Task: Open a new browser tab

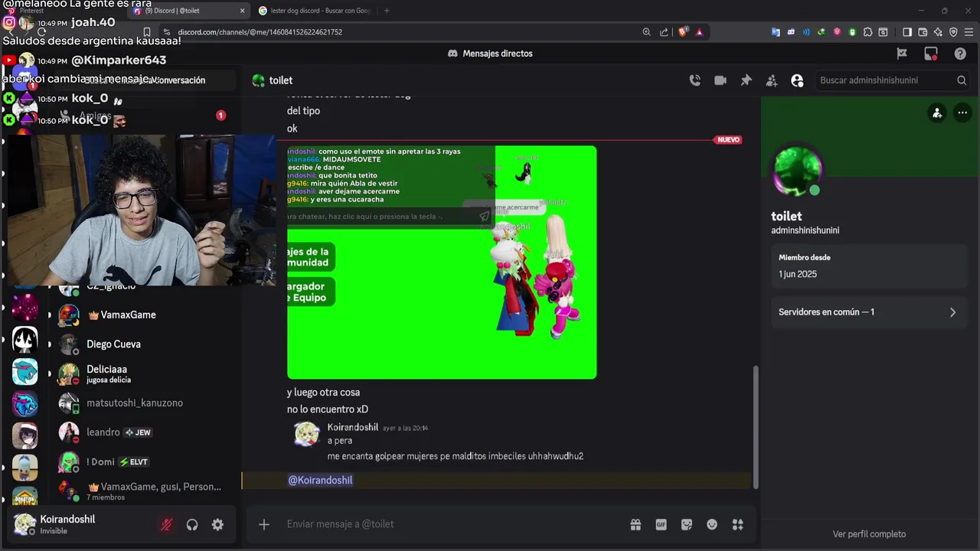Action: (387, 11)
